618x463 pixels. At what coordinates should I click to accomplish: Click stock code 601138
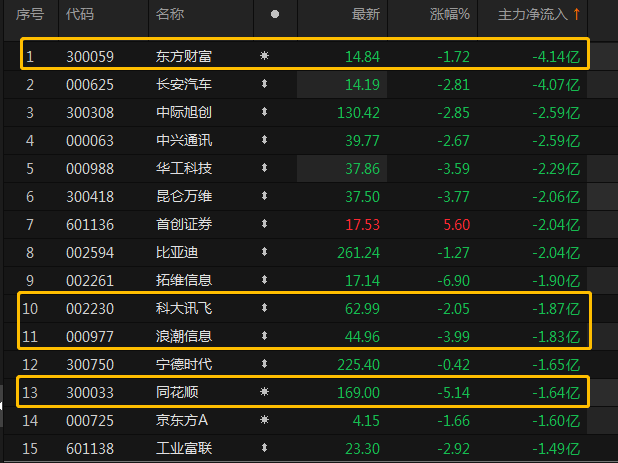pyautogui.click(x=90, y=448)
